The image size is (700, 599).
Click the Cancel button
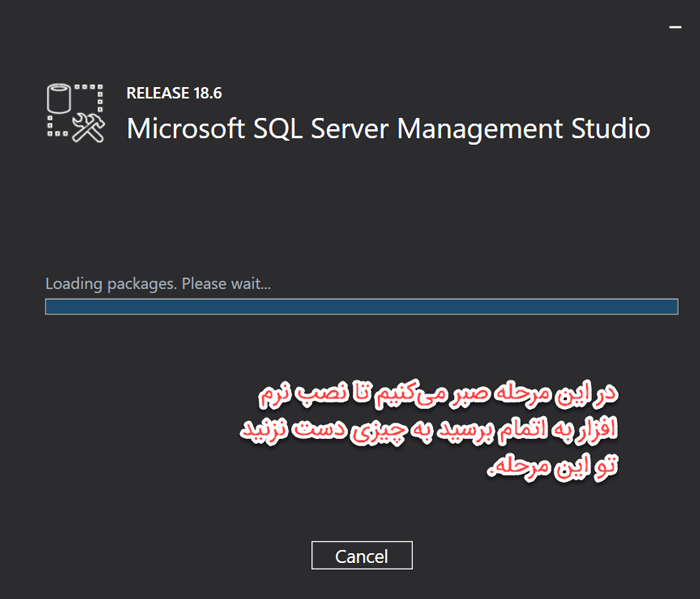coord(362,555)
